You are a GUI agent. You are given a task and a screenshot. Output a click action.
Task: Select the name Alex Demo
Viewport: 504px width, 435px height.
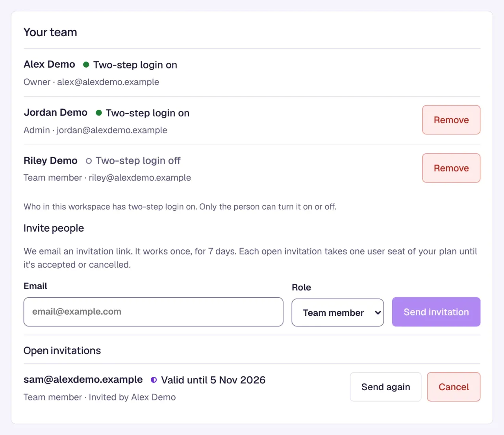[49, 64]
